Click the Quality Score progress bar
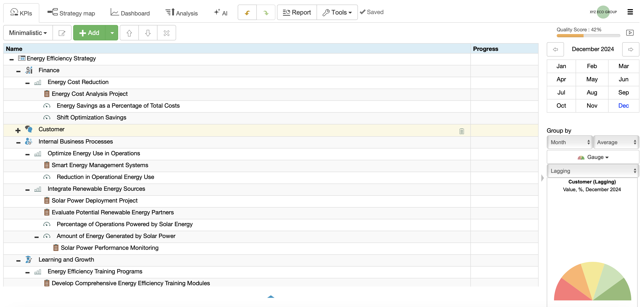Viewport: 644px width, 307px height. click(x=588, y=36)
